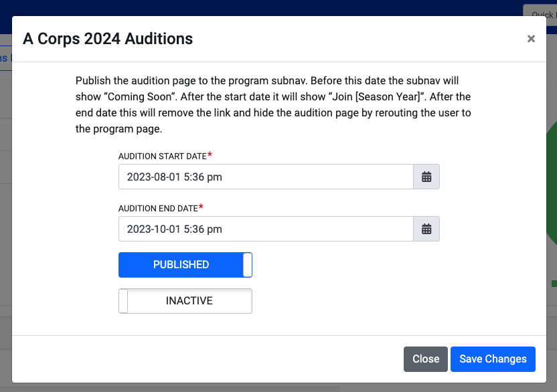Click the audition publish description paragraph

tap(273, 105)
